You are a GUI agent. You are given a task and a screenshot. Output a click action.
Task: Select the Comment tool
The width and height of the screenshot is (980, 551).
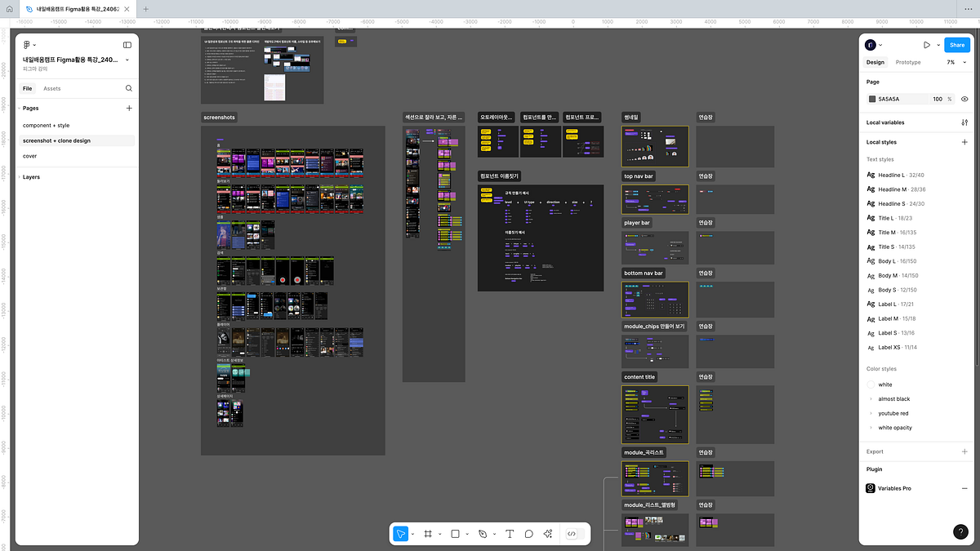[528, 534]
